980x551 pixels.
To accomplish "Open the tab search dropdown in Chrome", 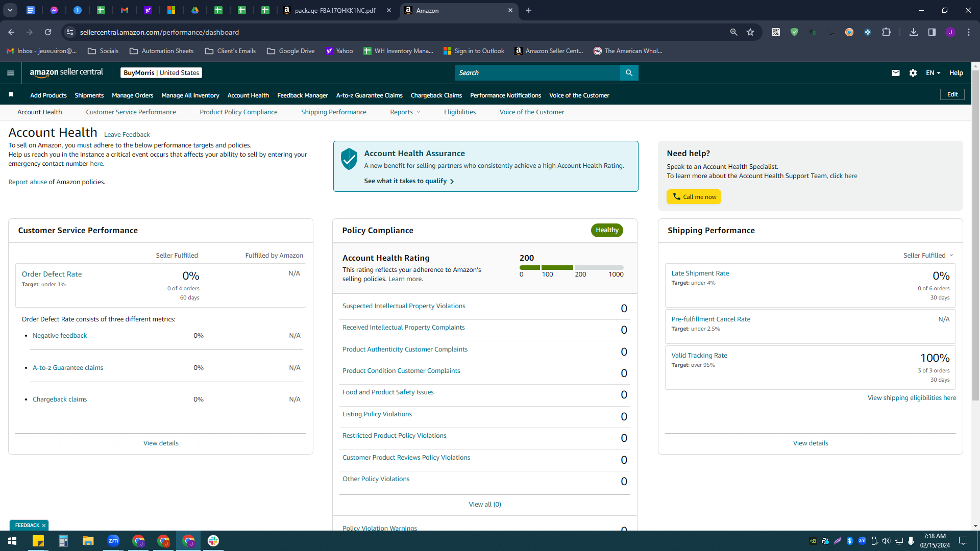I will tap(10, 10).
